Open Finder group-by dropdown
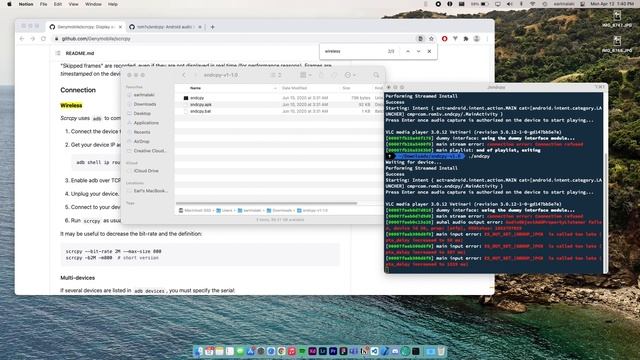Viewport: 640px width, 360px height. tap(306, 75)
